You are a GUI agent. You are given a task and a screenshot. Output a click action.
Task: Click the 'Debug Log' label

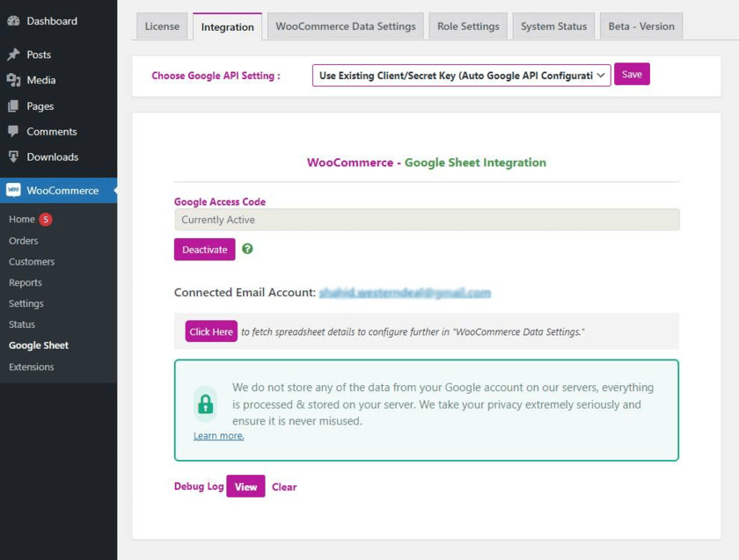coord(199,486)
